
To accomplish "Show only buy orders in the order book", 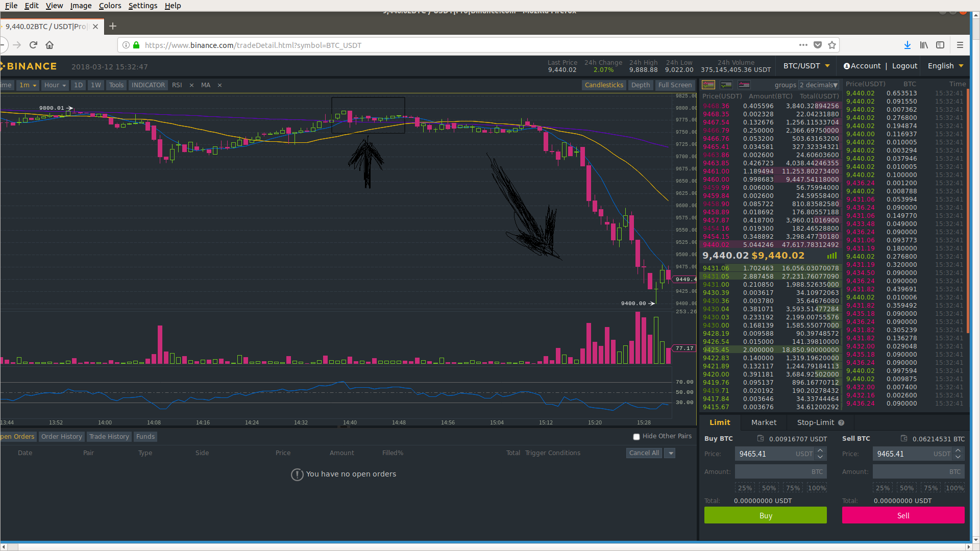I will coord(726,85).
